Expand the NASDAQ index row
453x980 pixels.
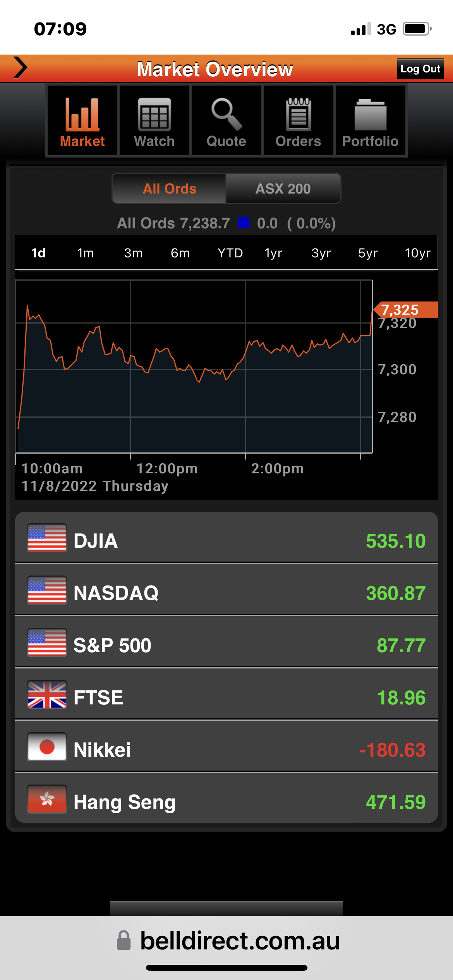tap(226, 589)
